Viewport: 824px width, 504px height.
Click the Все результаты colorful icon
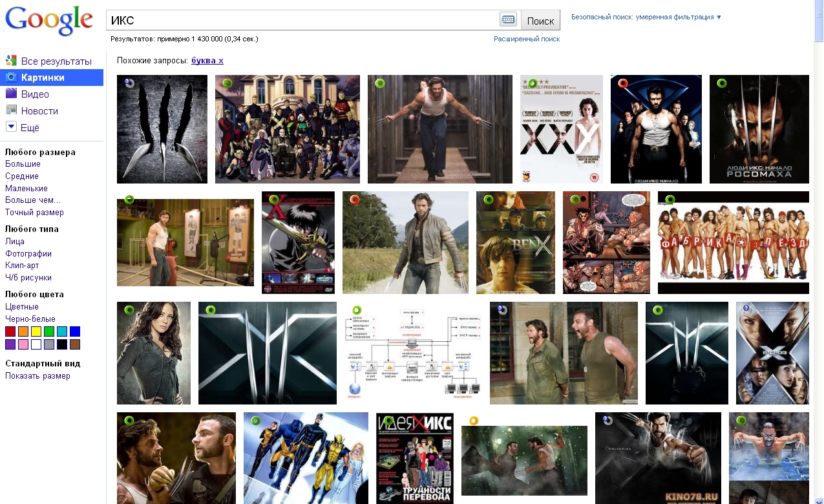coord(11,61)
